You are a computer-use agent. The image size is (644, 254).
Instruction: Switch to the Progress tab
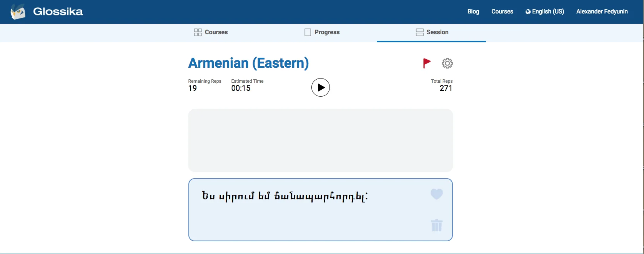[x=327, y=32]
